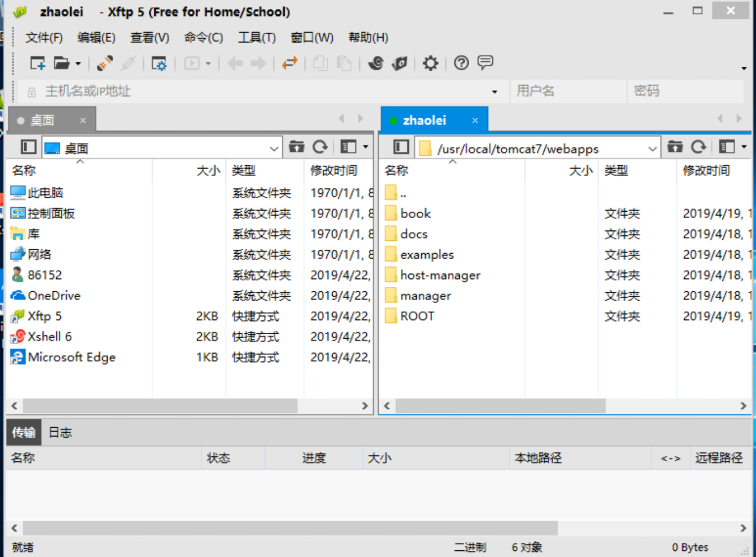Click the transfer direction arrows icon
The width and height of the screenshot is (756, 557).
(x=290, y=63)
